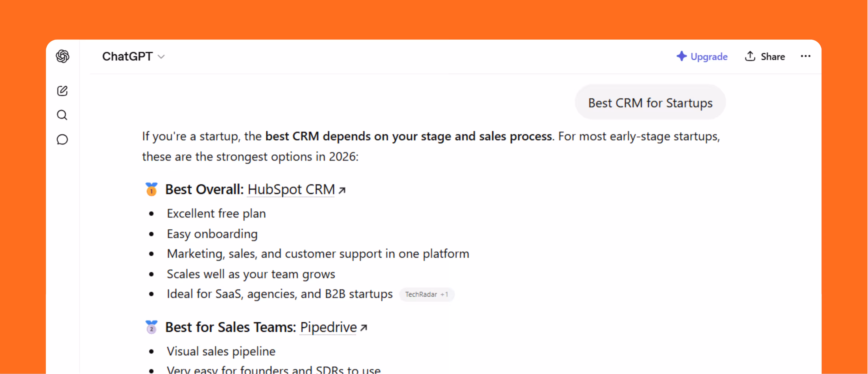Viewport: 868px width, 374px height.
Task: Click the external arrow next to HubSpot CRM
Action: [x=342, y=190]
